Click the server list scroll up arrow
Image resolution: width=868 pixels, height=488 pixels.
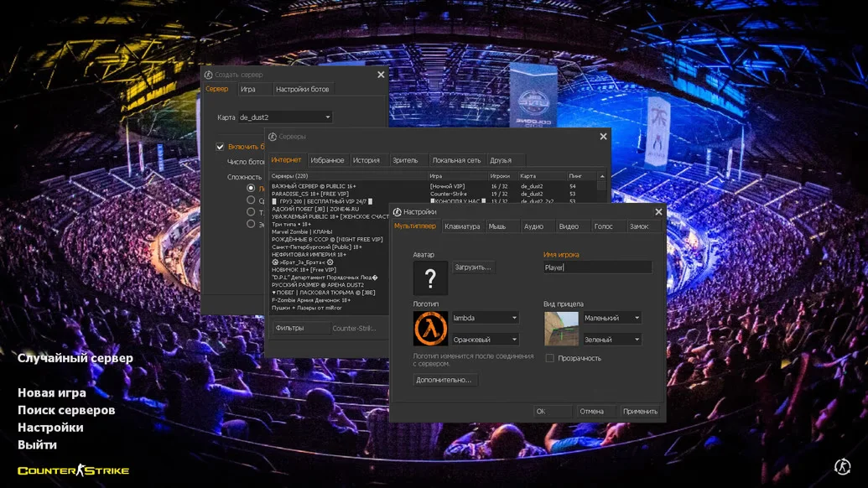pyautogui.click(x=602, y=176)
